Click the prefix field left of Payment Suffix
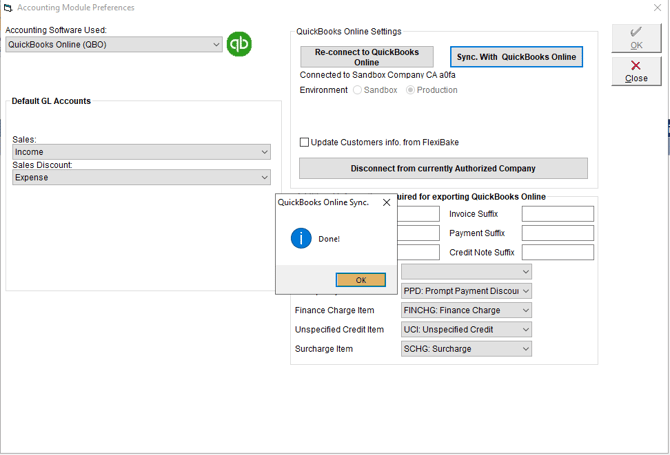The image size is (670, 455). pos(418,233)
